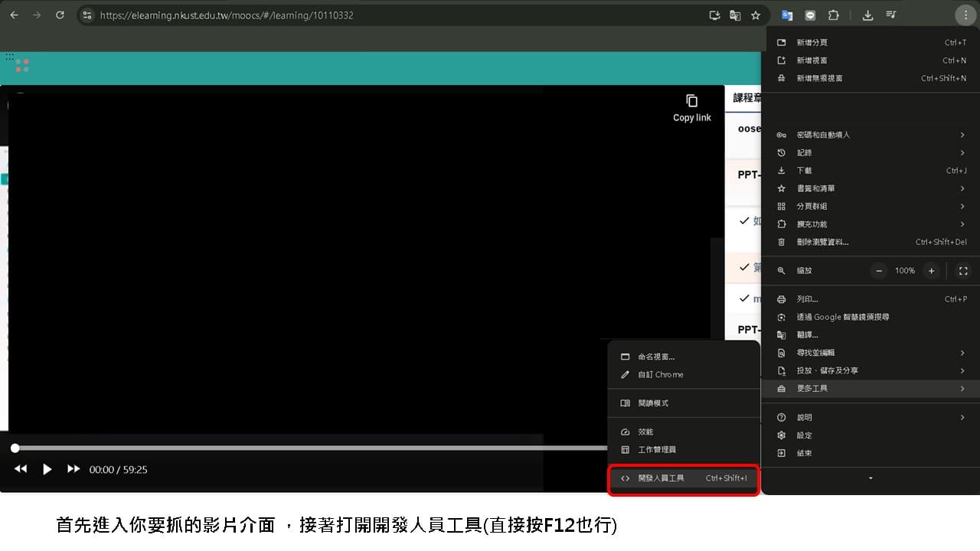This screenshot has width=980, height=551.
Task: Increase zoom with the plus button
Action: 931,271
